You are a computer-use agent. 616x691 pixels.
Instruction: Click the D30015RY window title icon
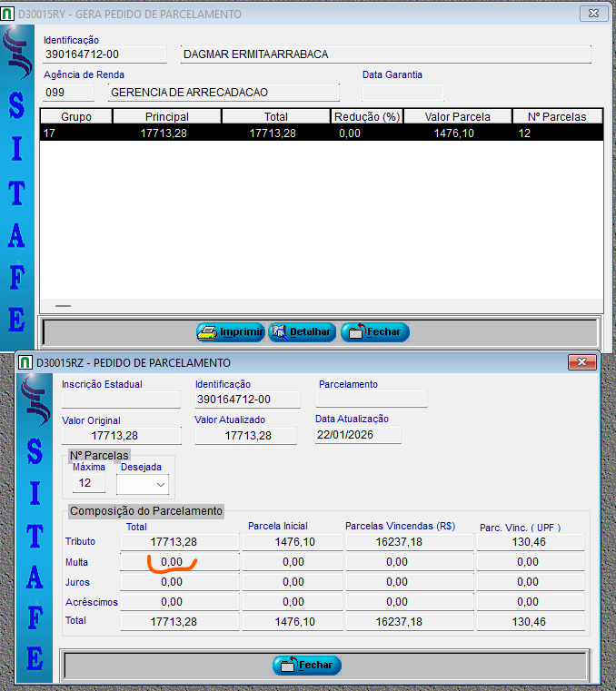coord(9,15)
